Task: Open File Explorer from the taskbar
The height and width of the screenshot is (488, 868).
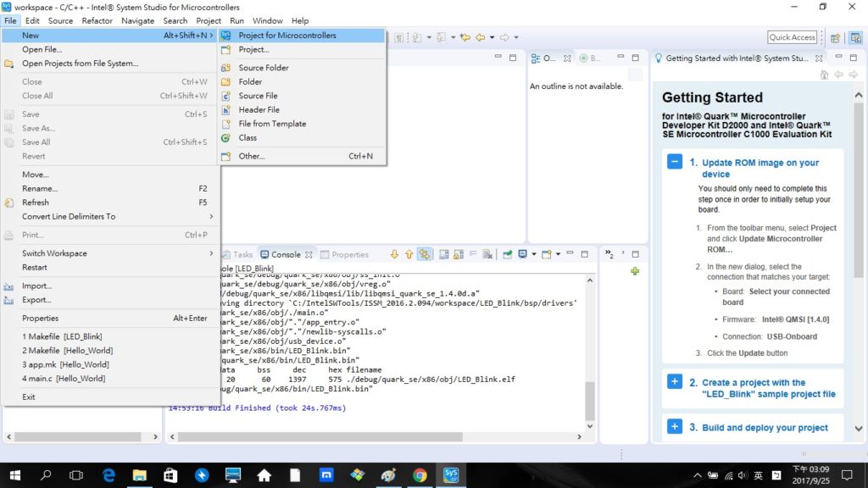Action: [140, 474]
